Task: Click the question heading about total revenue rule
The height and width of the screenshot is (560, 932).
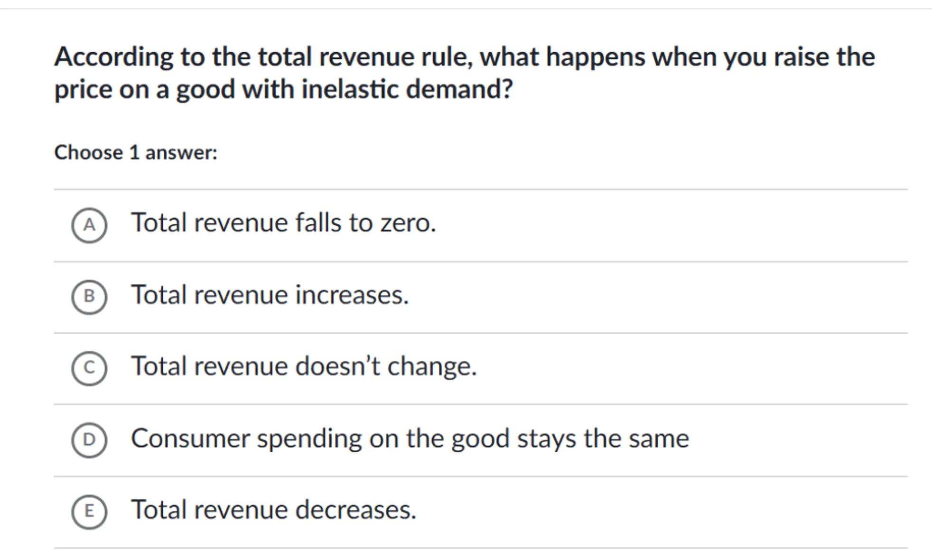Action: click(464, 73)
